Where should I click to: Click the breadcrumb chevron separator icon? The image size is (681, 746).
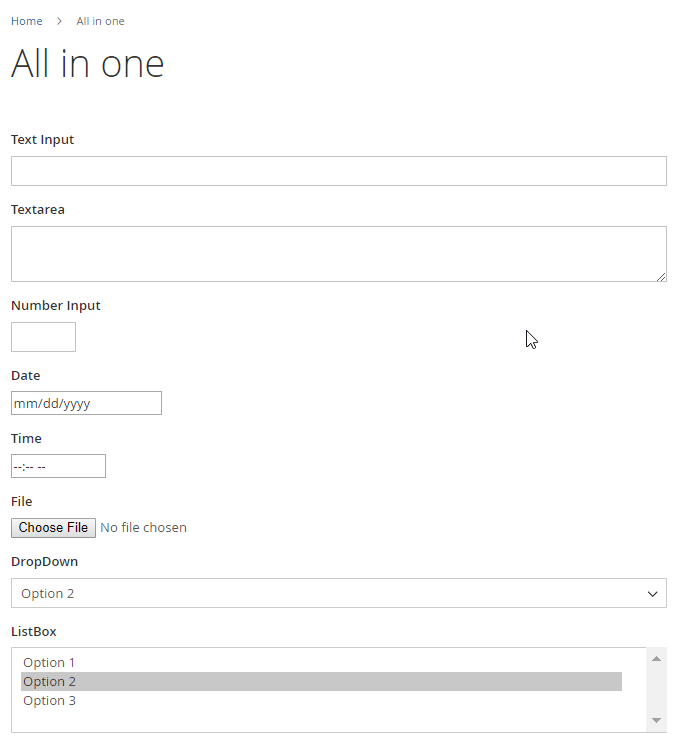[x=59, y=21]
